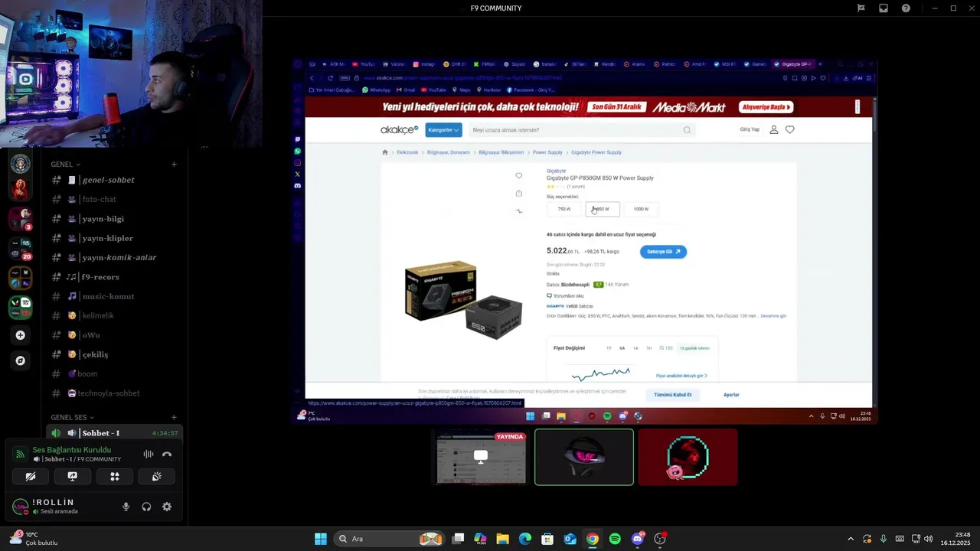Open Discord user settings gear
Viewport: 980px width, 551px height.
[167, 507]
